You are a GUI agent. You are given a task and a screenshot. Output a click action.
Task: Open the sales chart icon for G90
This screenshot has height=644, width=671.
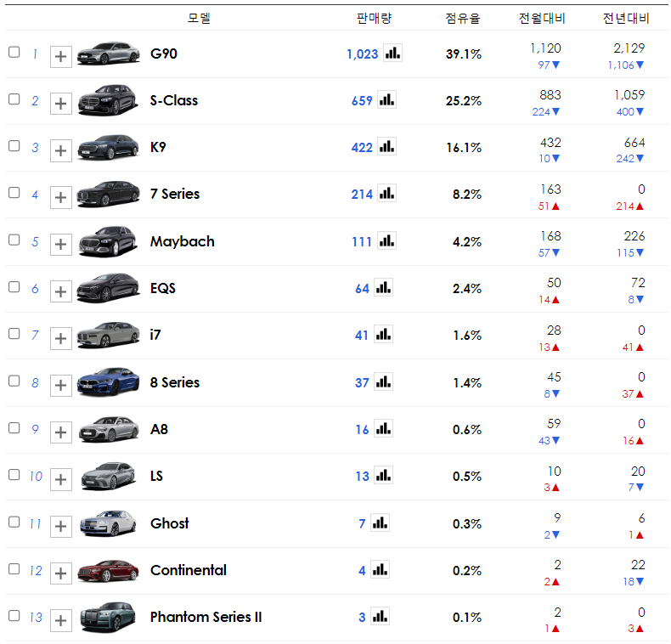coord(392,54)
